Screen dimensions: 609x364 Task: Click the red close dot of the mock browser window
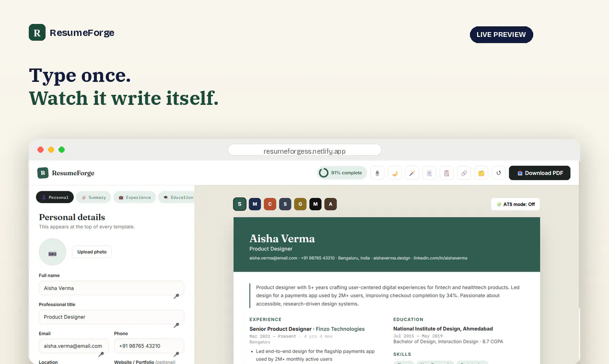click(41, 150)
